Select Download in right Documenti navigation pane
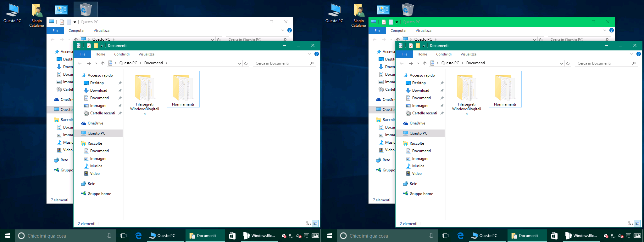The image size is (644, 242). coord(421,90)
